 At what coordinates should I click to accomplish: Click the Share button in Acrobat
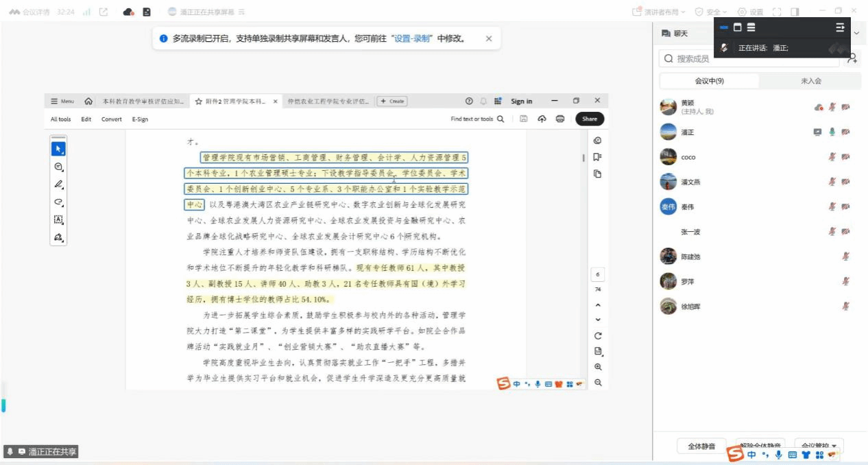pyautogui.click(x=590, y=119)
